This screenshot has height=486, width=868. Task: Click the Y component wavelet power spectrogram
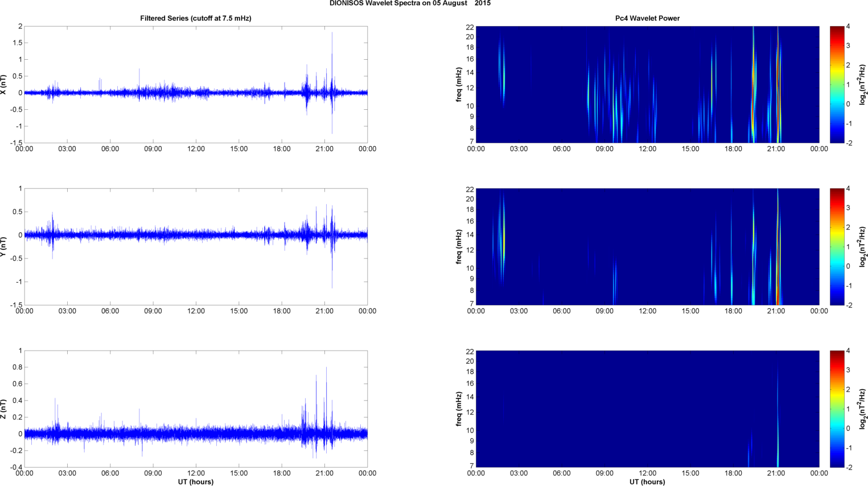point(647,247)
